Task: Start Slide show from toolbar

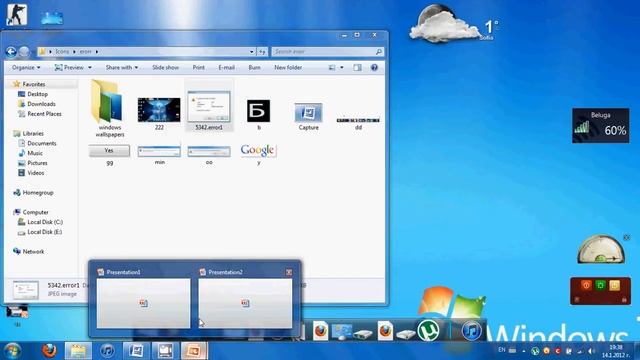Action: pos(165,68)
